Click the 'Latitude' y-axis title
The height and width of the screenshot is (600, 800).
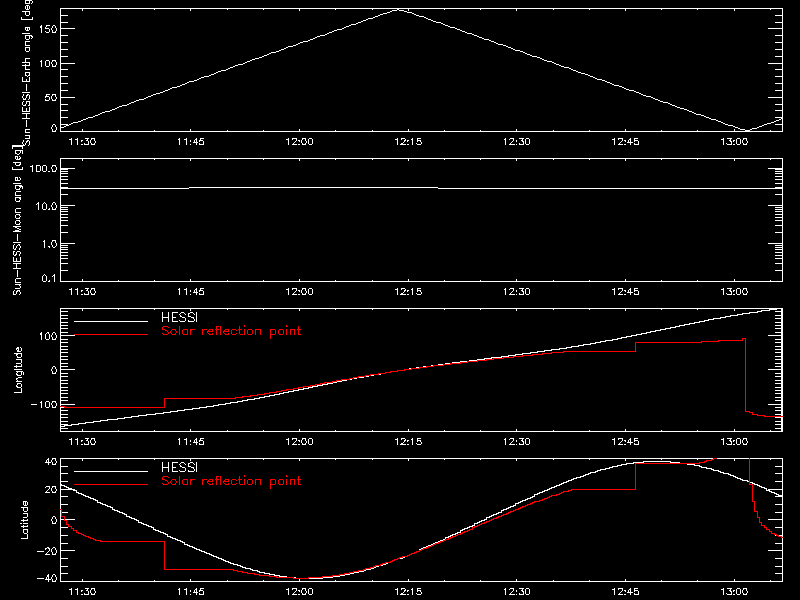click(x=24, y=520)
